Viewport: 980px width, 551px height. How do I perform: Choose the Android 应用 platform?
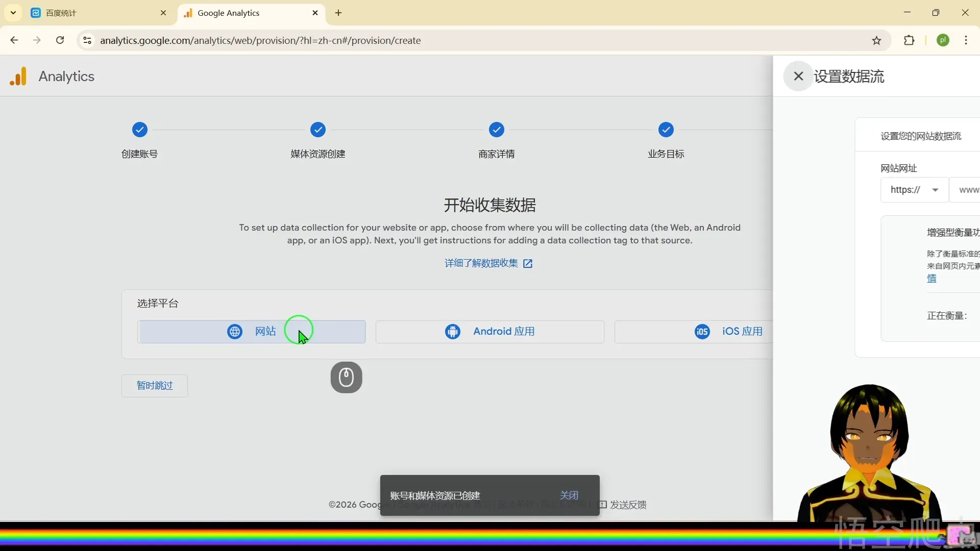coord(489,332)
